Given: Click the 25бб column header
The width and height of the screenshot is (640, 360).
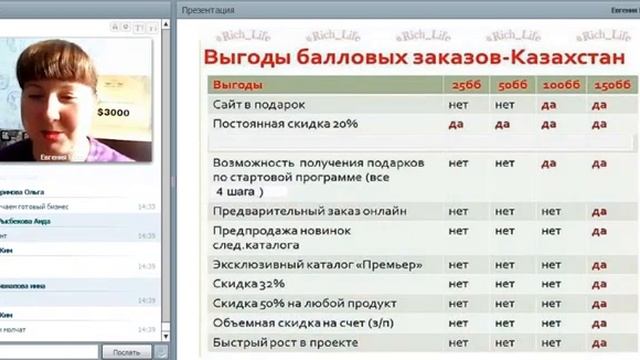Looking at the screenshot, I should tap(466, 85).
